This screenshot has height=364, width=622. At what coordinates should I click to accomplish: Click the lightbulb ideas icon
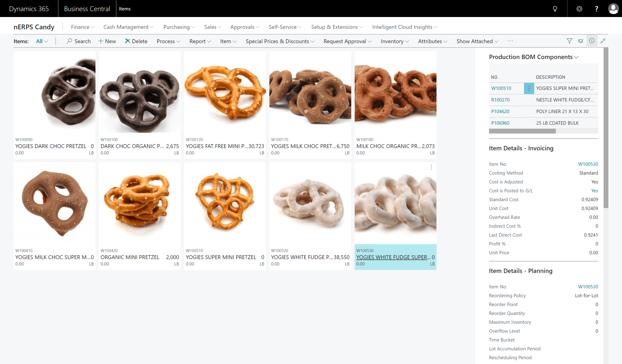click(555, 9)
